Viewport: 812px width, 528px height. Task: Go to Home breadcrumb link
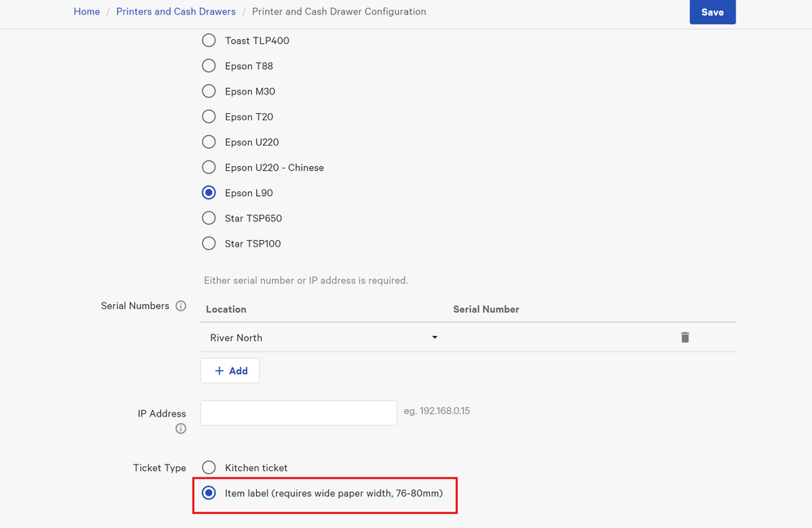[87, 12]
